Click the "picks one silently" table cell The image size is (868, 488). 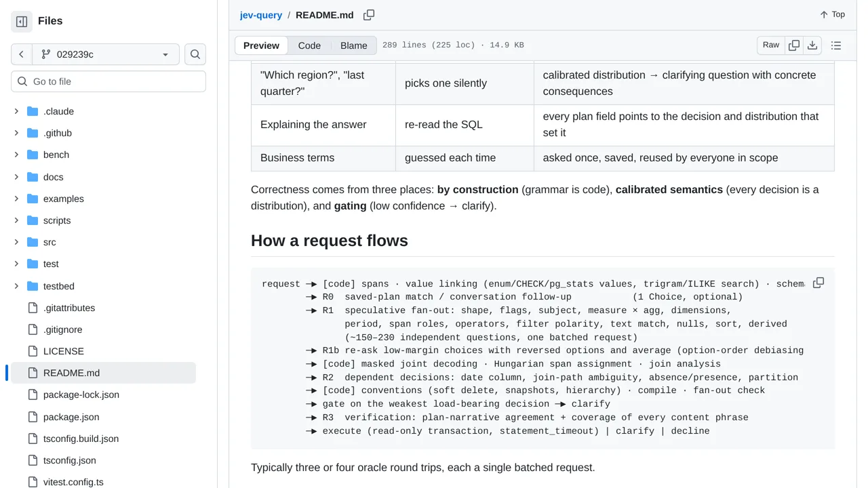pyautogui.click(x=465, y=83)
